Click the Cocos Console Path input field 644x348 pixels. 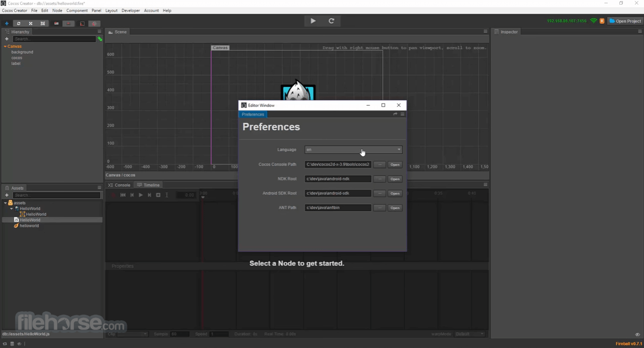click(338, 164)
